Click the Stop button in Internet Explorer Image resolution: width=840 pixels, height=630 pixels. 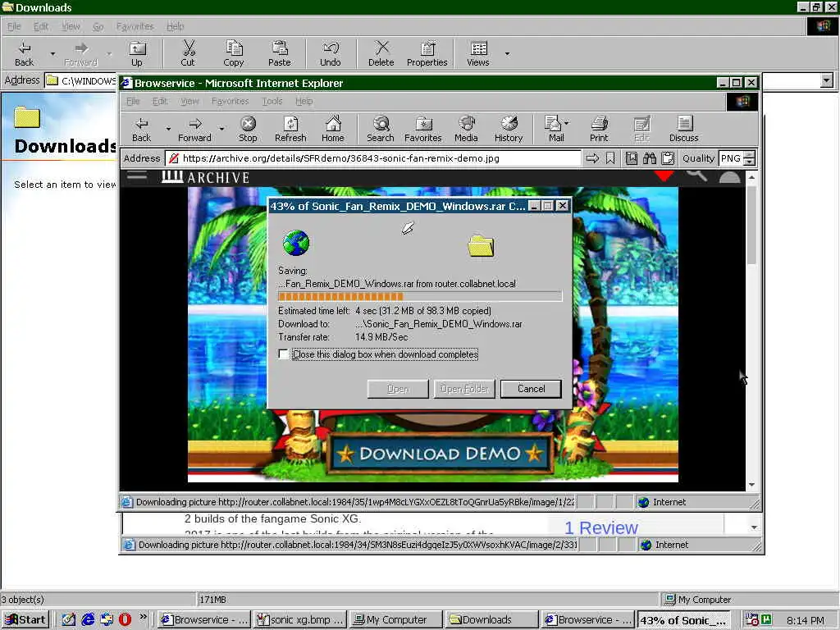[x=248, y=129]
